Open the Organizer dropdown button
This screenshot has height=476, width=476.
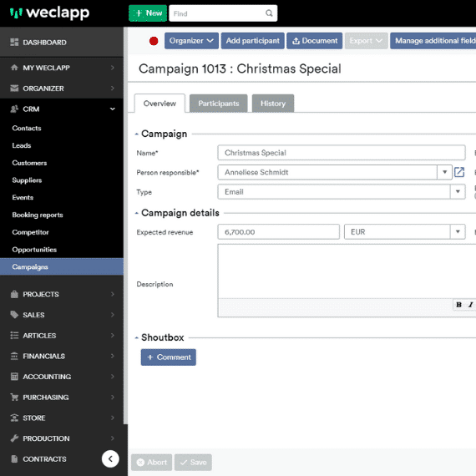pyautogui.click(x=191, y=41)
